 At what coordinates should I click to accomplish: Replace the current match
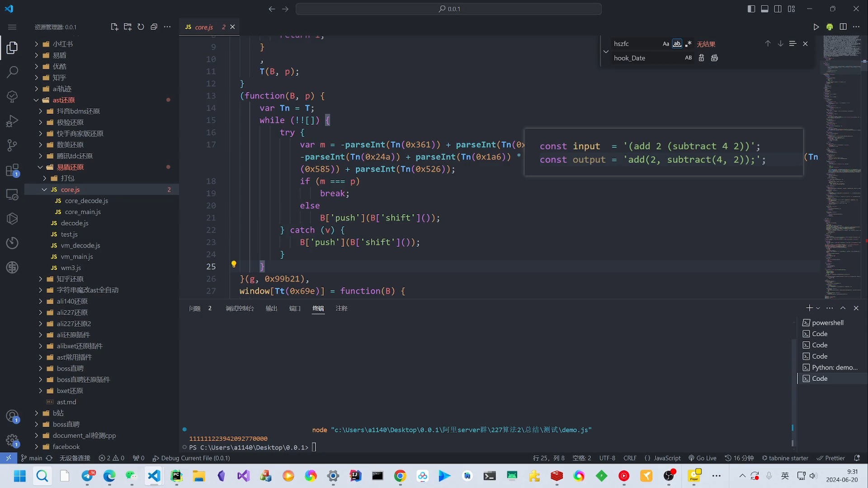[701, 58]
